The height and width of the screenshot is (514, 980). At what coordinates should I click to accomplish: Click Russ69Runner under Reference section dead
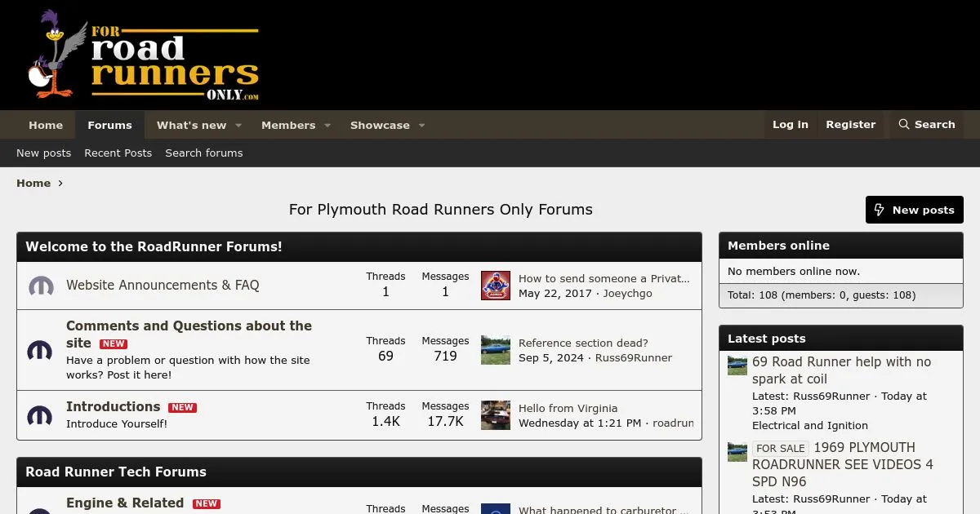[634, 358]
